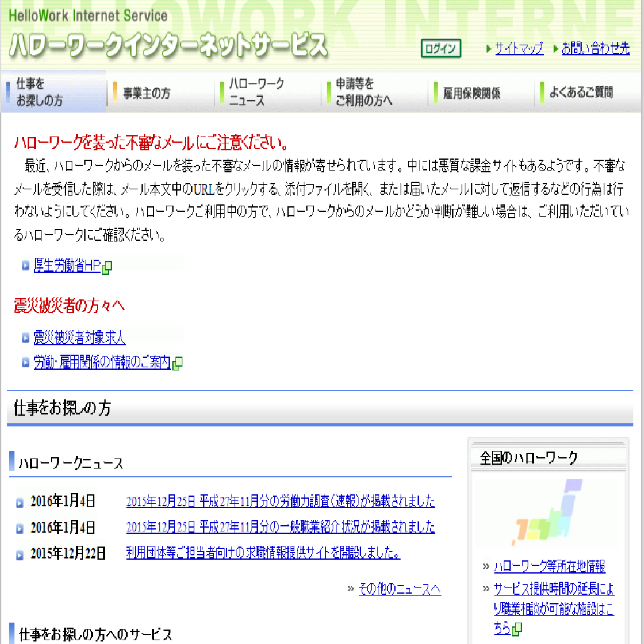Click the green arrow before サイトマップ
The width and height of the screenshot is (644, 644).
(488, 49)
